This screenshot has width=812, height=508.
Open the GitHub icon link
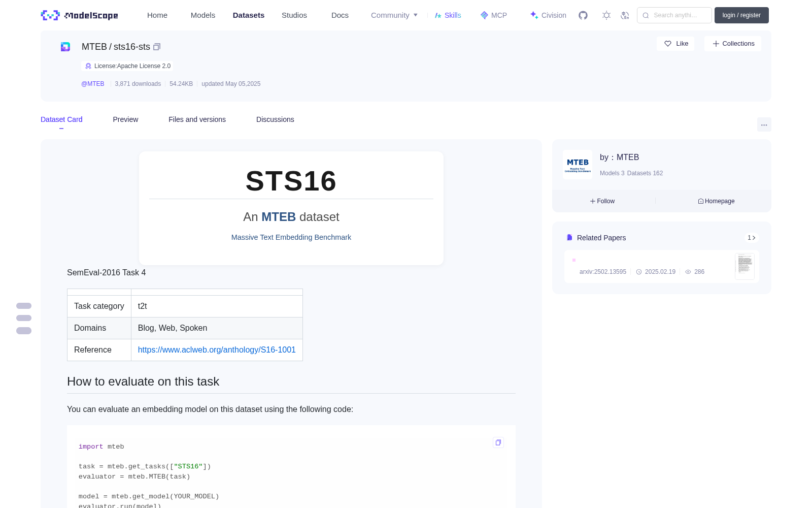pos(583,15)
